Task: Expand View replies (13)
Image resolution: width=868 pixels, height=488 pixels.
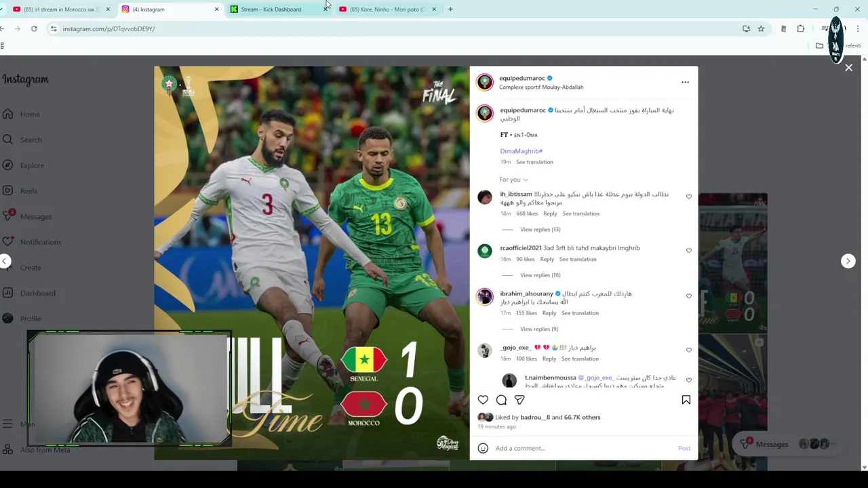Action: [540, 230]
